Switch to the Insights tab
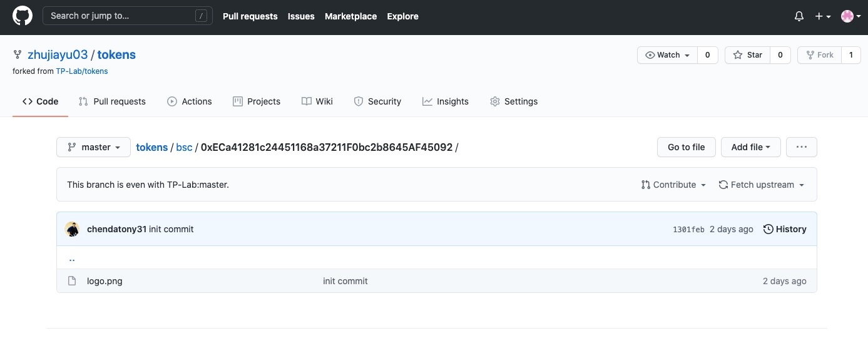Screen dimensions: 868x343 445,101
